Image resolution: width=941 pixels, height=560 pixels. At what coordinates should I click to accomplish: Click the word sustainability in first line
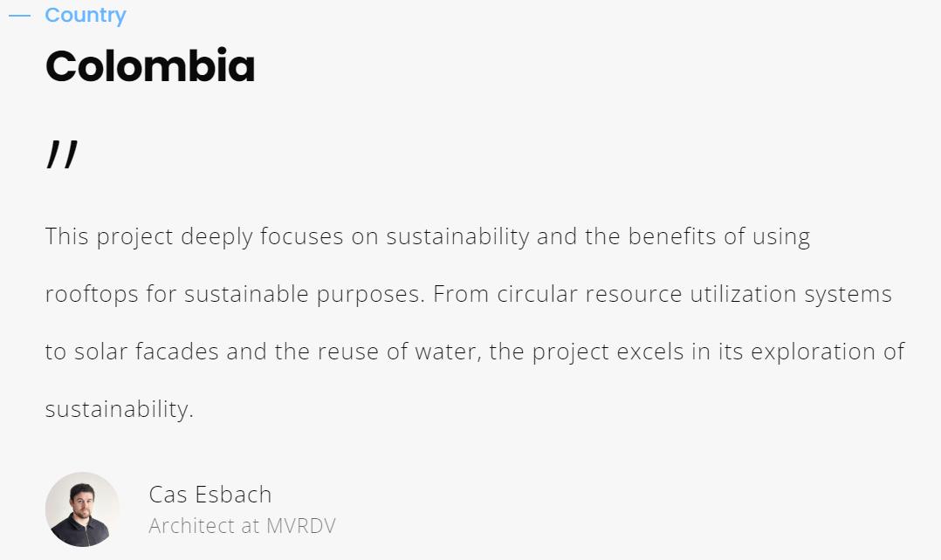click(457, 237)
